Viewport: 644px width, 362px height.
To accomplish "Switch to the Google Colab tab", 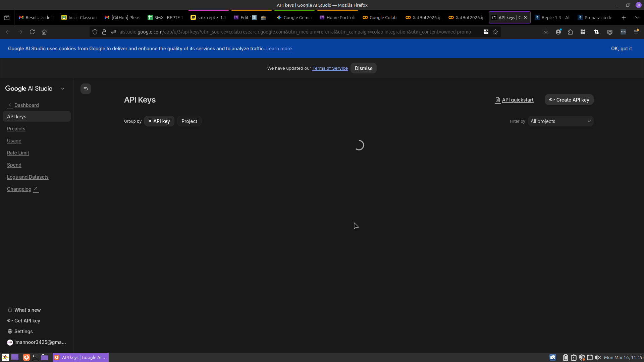I will pyautogui.click(x=380, y=17).
